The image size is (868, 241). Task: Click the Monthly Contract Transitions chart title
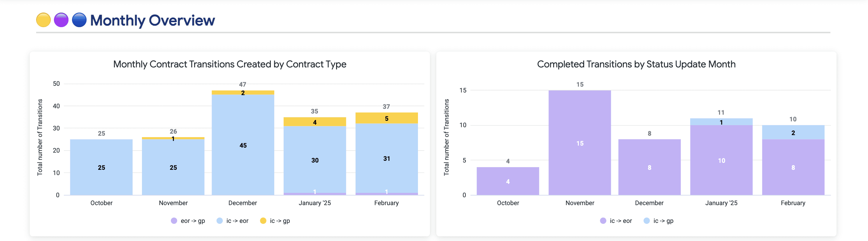pos(229,64)
